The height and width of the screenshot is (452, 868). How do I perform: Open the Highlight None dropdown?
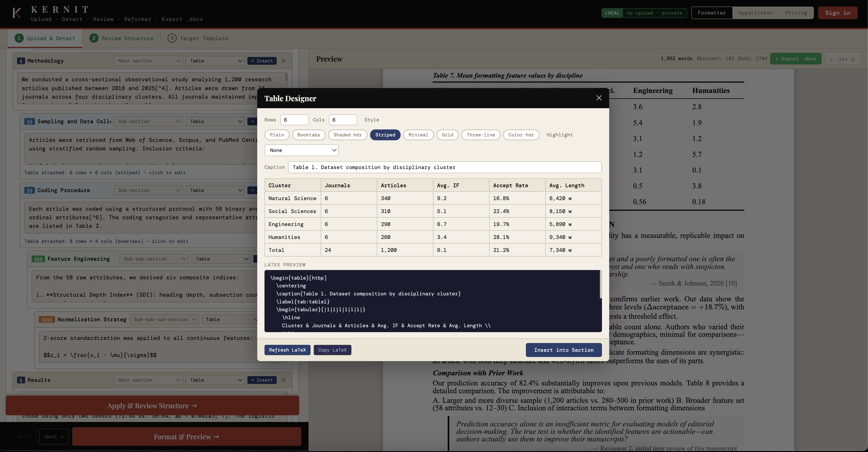coord(301,150)
